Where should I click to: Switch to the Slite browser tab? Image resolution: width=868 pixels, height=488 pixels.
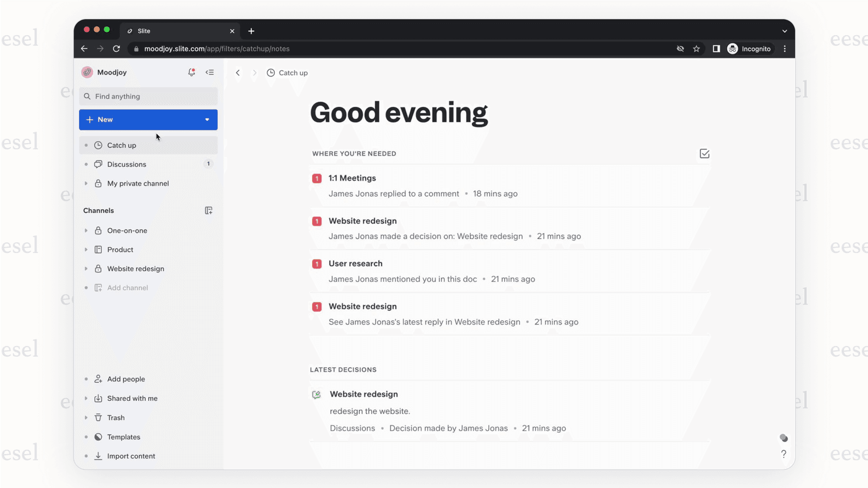pyautogui.click(x=145, y=31)
